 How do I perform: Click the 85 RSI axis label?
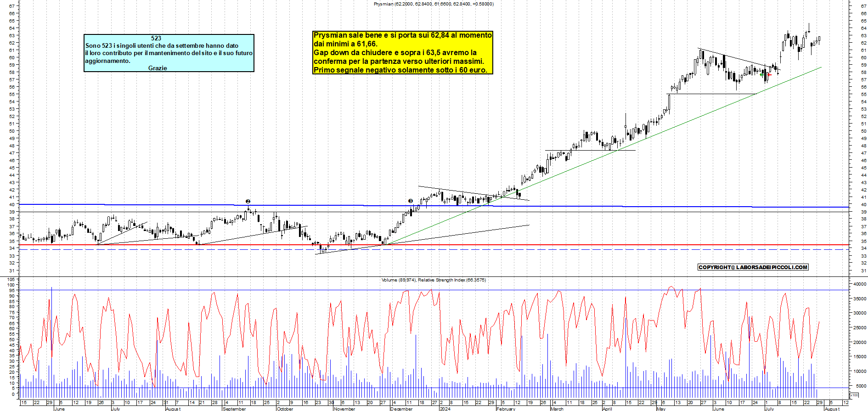point(13,301)
